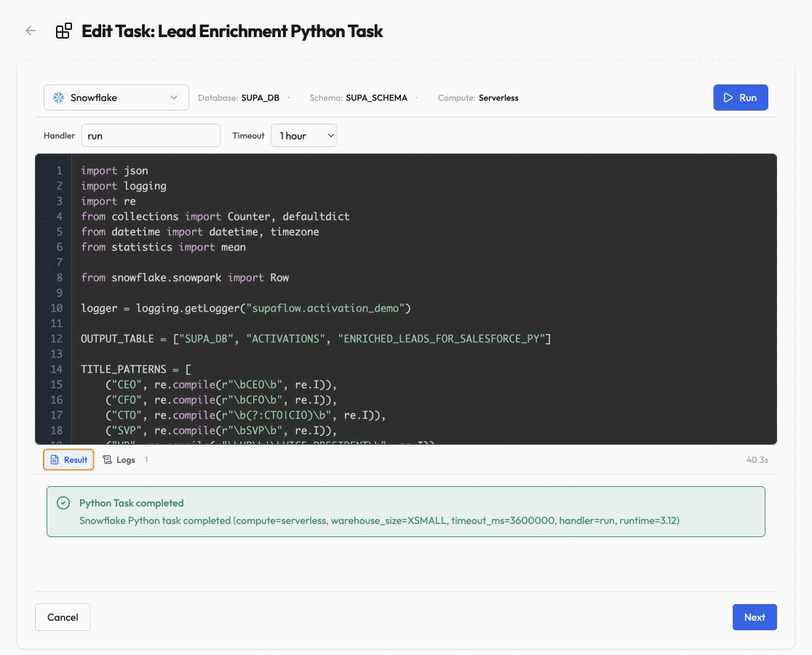Click the Edit Task page title
812x655 pixels.
click(x=232, y=31)
